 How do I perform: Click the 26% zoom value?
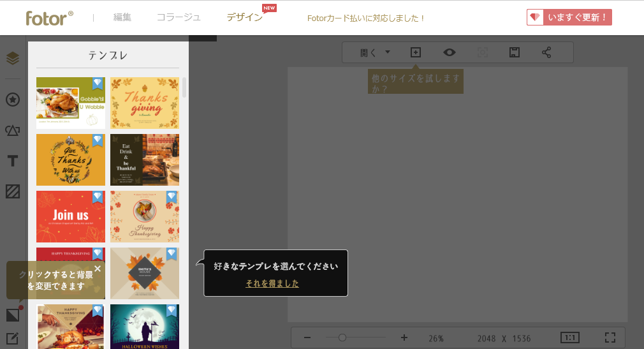click(x=435, y=338)
